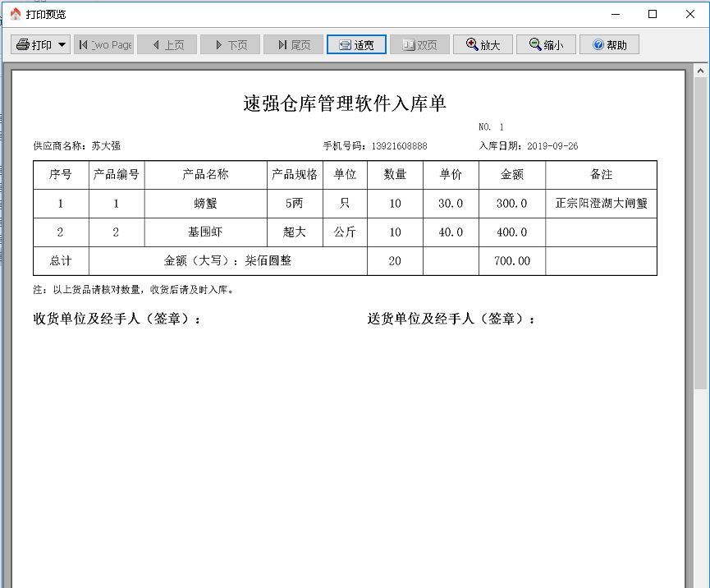
Task: Open the dropdown arrow beside 打印
Action: pos(62,44)
